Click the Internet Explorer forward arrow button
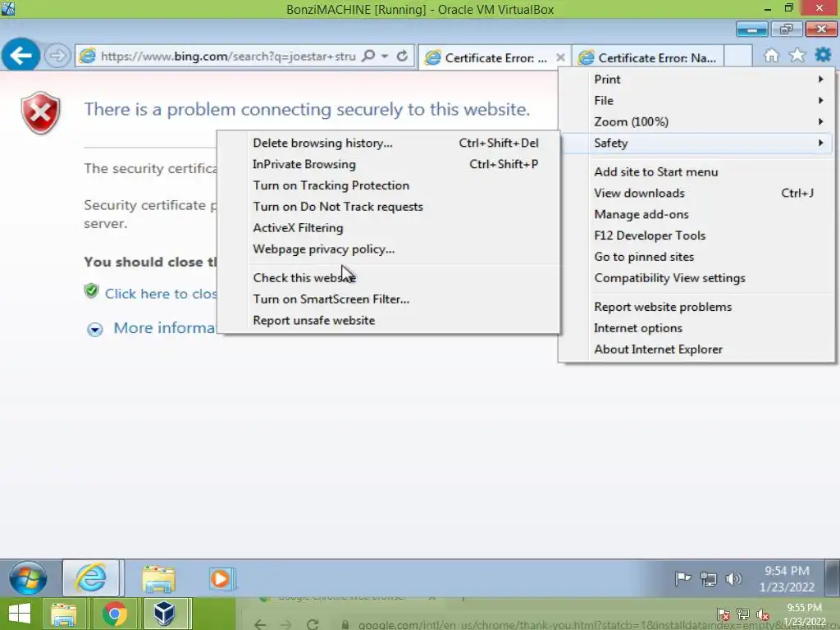 click(57, 56)
